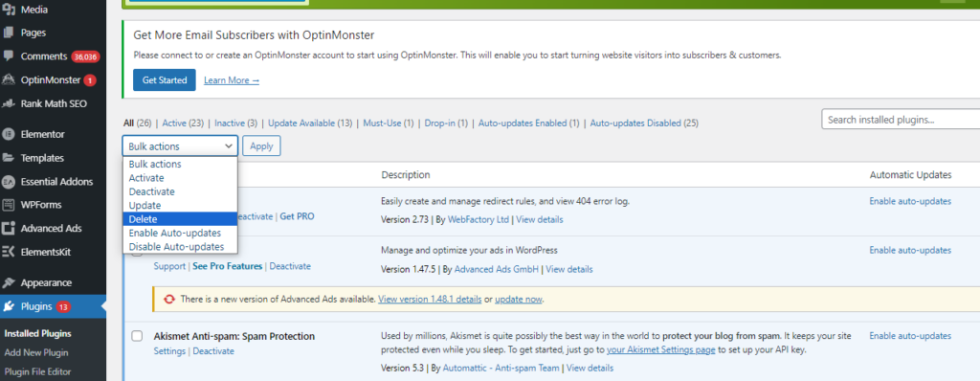The height and width of the screenshot is (381, 980).
Task: Enable auto-updates for Akismet plugin
Action: point(910,336)
